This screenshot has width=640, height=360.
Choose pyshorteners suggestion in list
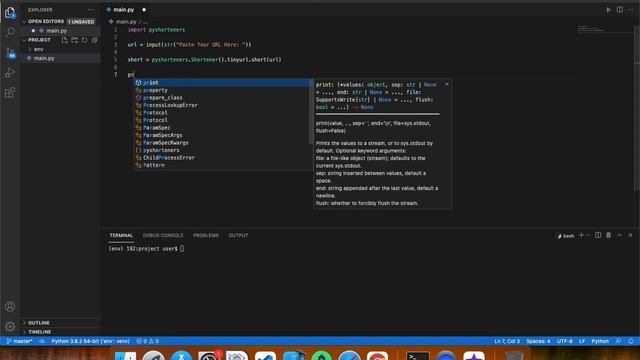223,150
